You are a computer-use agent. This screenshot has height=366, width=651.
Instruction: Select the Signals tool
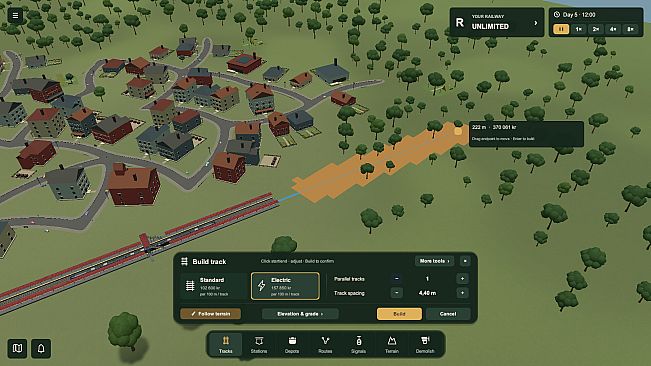(x=358, y=344)
